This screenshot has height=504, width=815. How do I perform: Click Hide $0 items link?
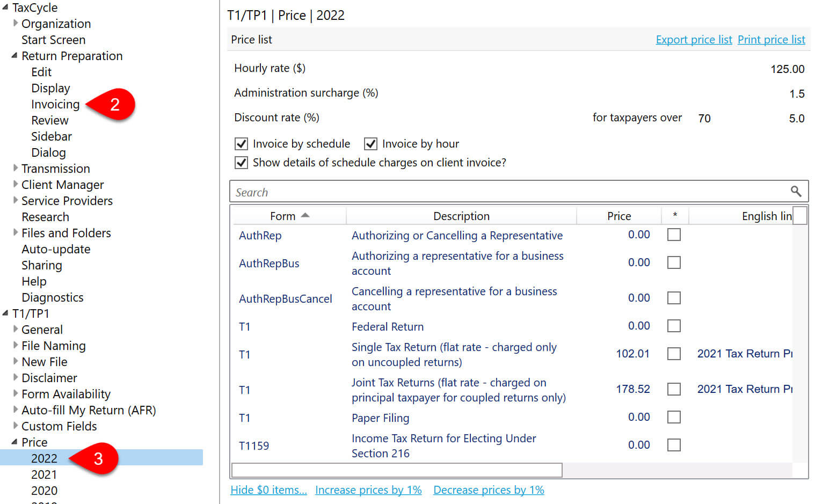[x=268, y=490]
